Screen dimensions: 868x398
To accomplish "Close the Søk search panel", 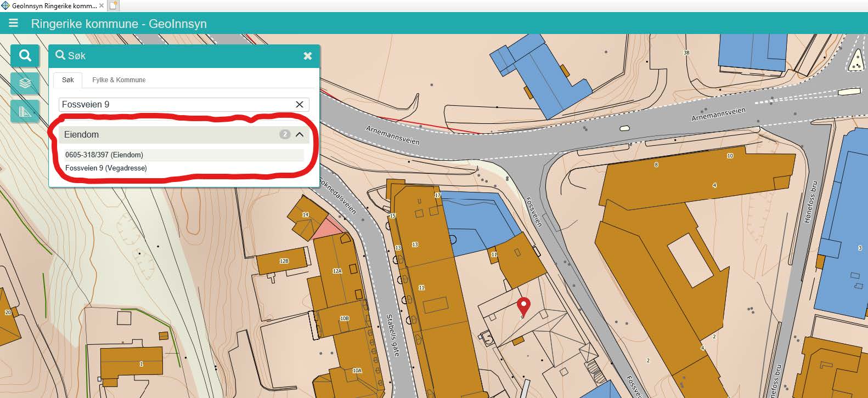I will [308, 56].
